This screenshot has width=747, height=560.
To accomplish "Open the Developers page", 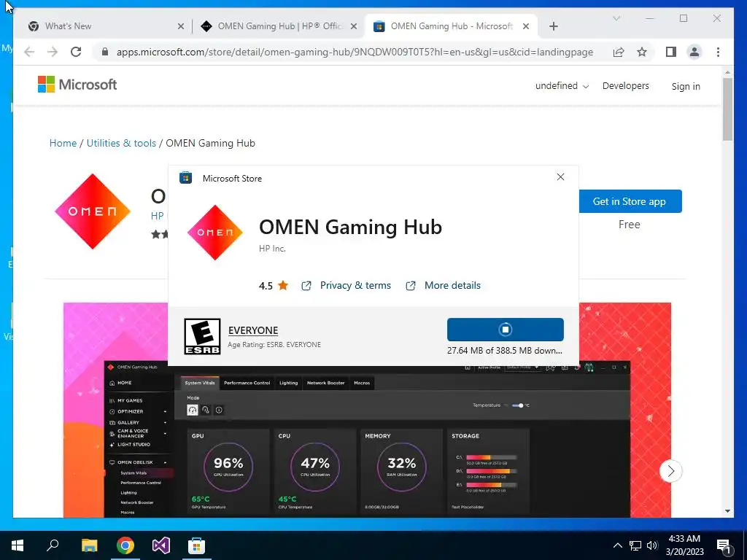I will coord(625,86).
